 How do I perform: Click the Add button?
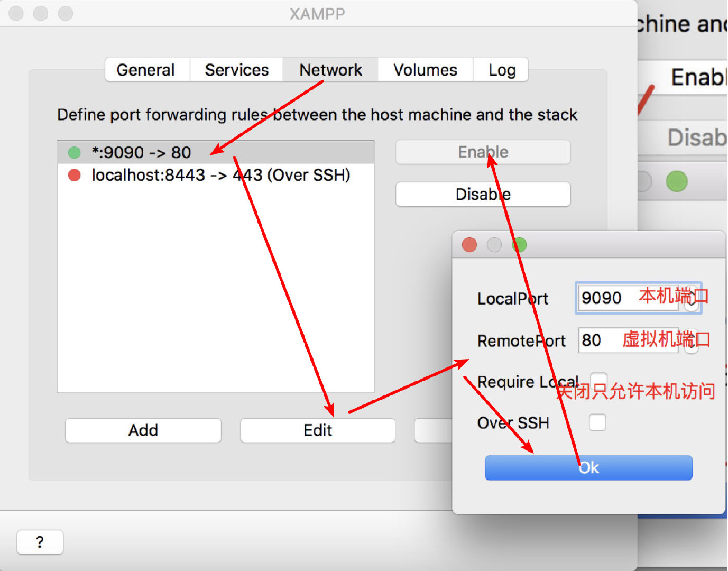(x=143, y=430)
